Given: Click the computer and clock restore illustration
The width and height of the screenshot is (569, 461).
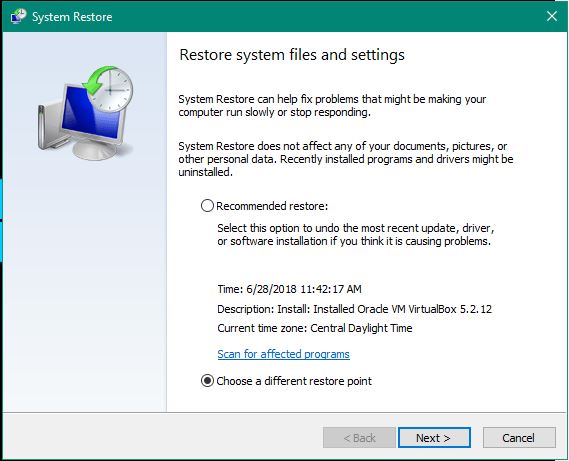Looking at the screenshot, I should [x=86, y=113].
